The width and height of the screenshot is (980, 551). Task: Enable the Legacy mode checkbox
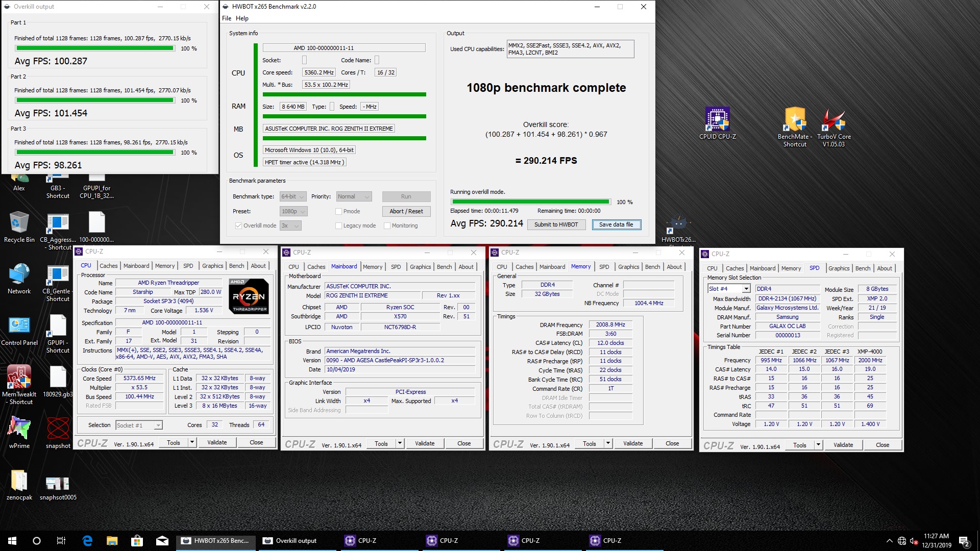pyautogui.click(x=338, y=226)
